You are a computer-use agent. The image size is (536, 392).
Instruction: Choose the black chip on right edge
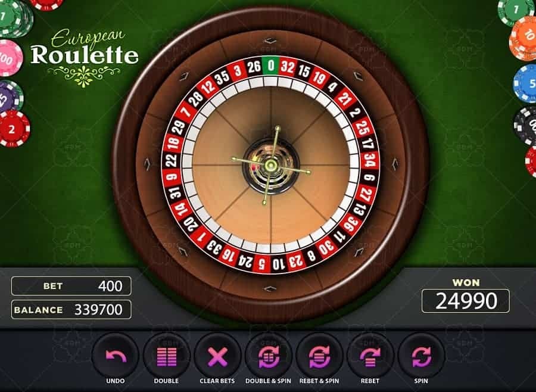pyautogui.click(x=526, y=126)
